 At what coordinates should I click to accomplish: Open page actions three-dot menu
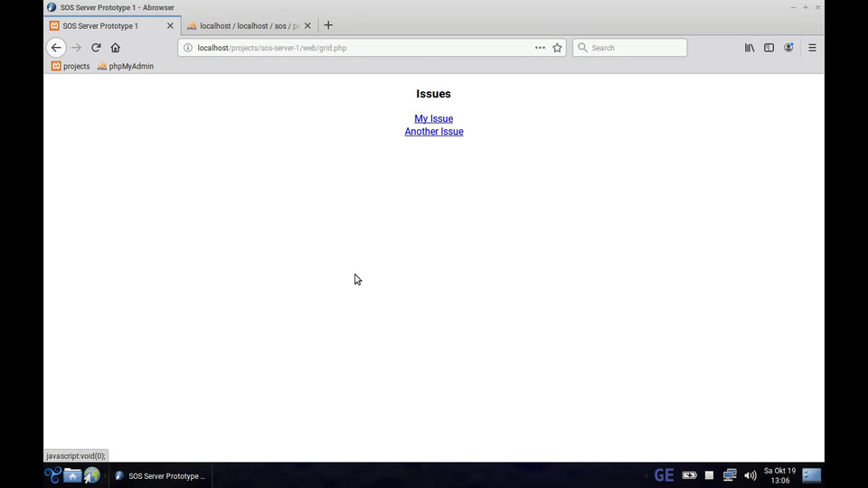tap(540, 48)
